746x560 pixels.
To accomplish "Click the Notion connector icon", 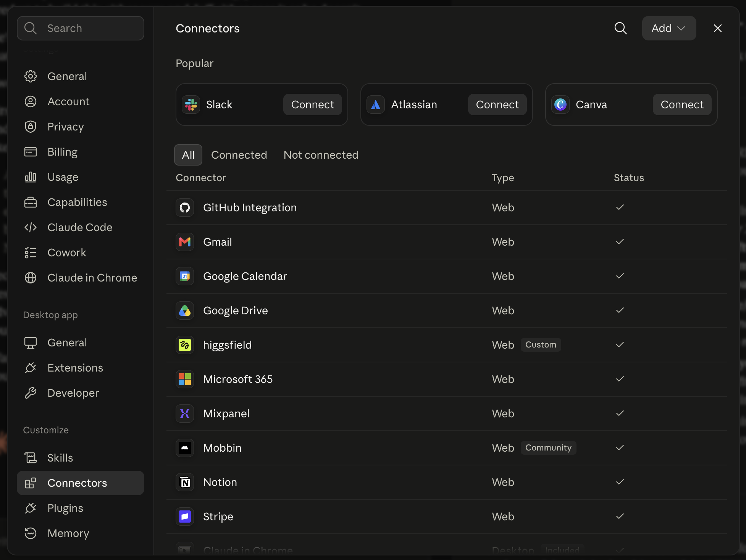I will pos(185,482).
